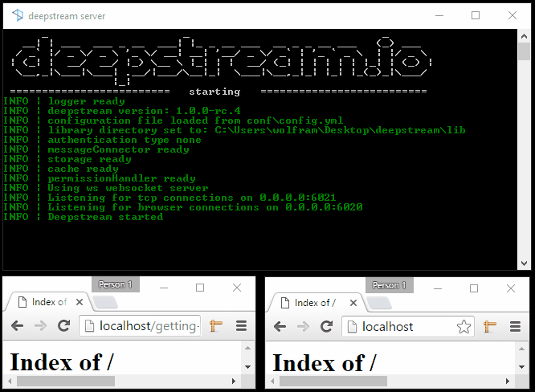The height and width of the screenshot is (392, 535).
Task: Click 'storage ready' log line
Action: (89, 159)
